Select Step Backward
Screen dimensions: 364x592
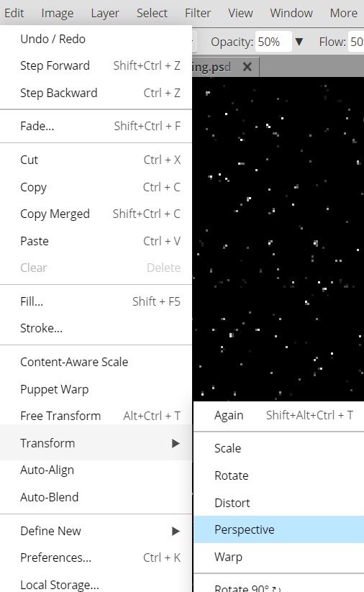point(96,93)
